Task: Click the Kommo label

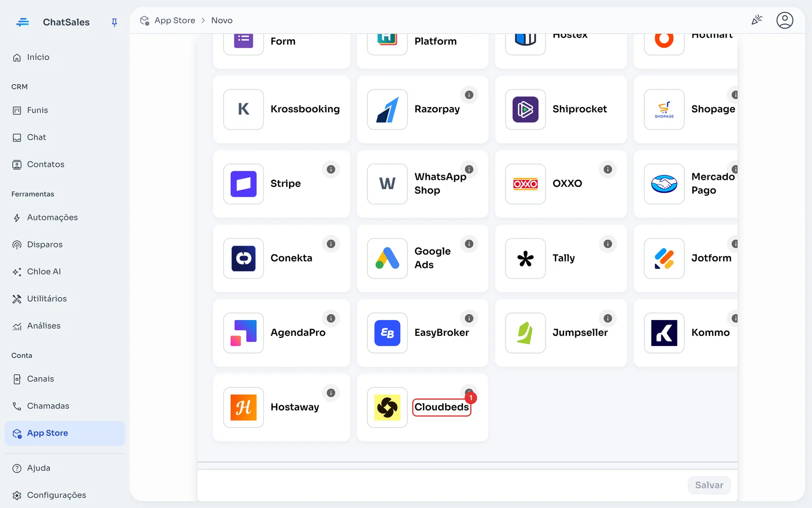Action: (x=710, y=333)
